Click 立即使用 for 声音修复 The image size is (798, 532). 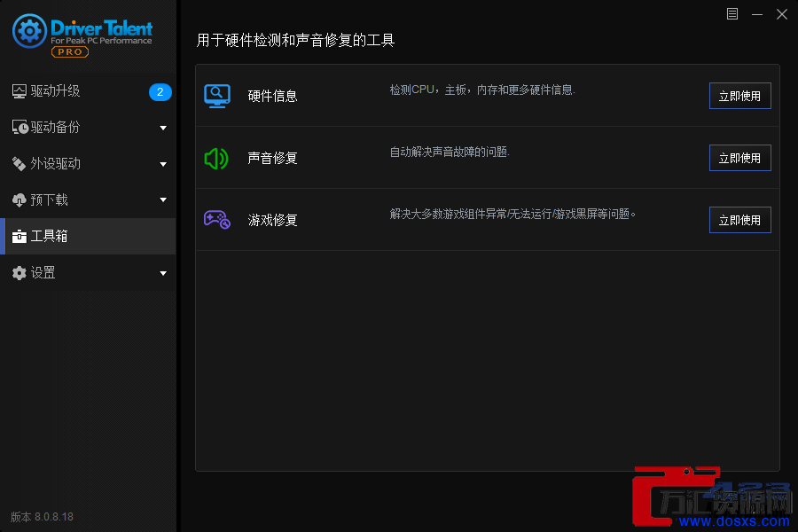740,158
